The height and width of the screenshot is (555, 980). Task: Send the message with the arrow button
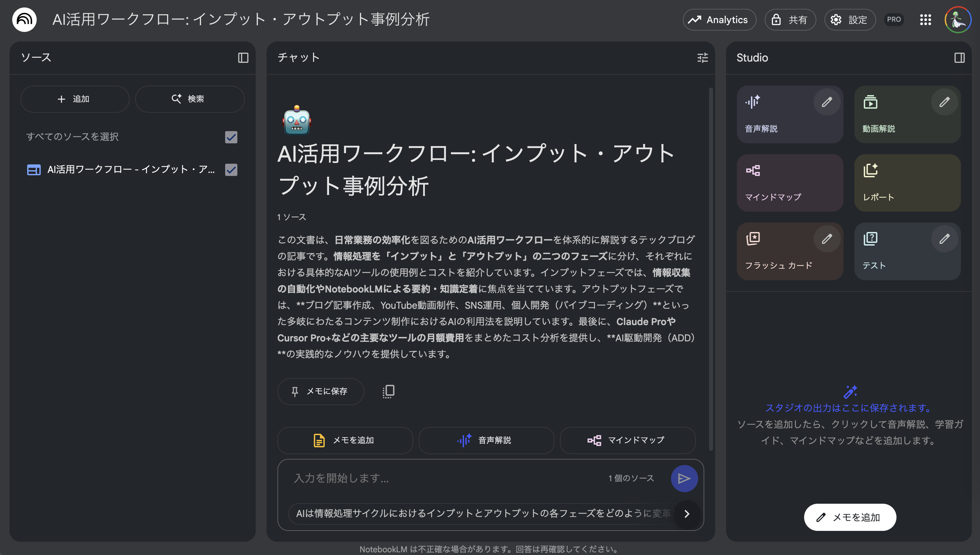coord(684,478)
